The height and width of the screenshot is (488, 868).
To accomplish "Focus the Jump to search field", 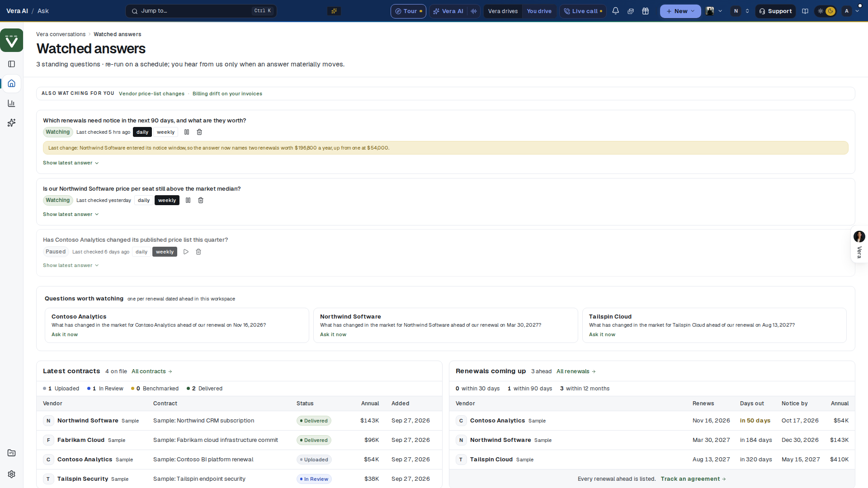I will 201,11.
